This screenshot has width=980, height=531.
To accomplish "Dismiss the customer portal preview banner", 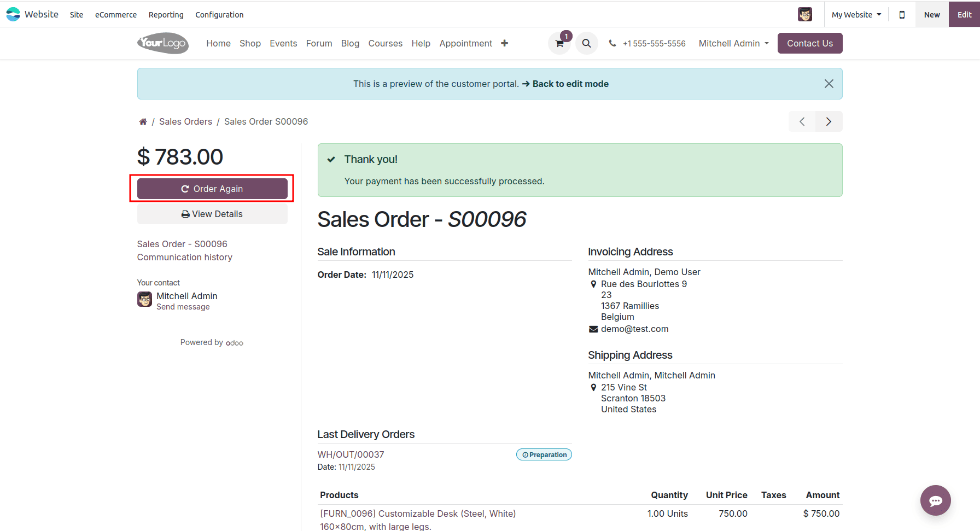I will 829,84.
